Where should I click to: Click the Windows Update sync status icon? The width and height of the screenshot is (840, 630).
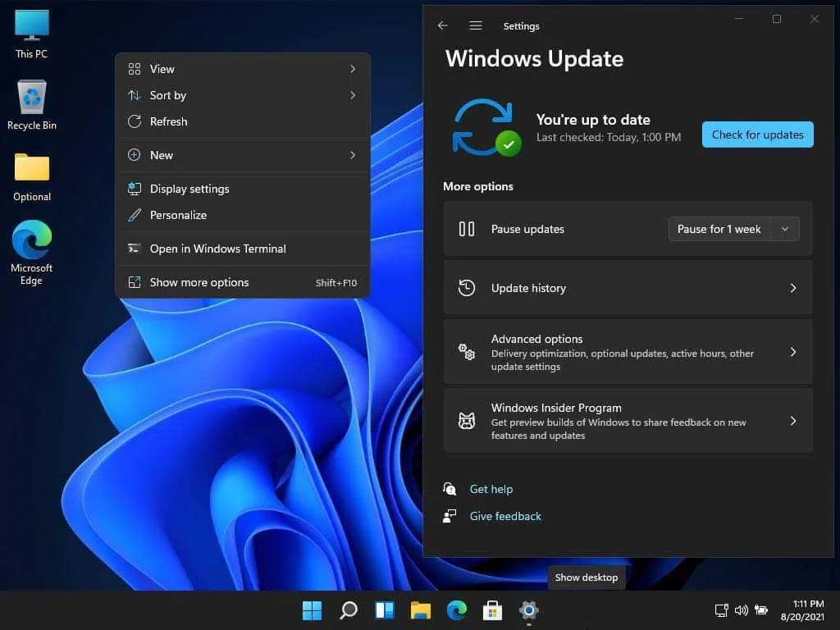point(486,127)
